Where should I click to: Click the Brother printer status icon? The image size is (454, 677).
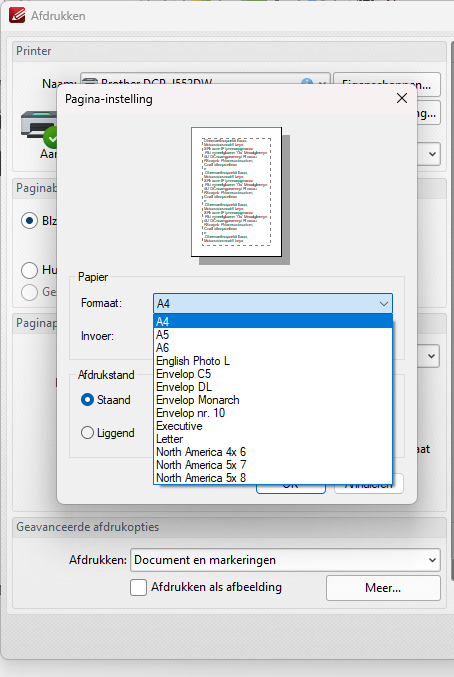40,129
